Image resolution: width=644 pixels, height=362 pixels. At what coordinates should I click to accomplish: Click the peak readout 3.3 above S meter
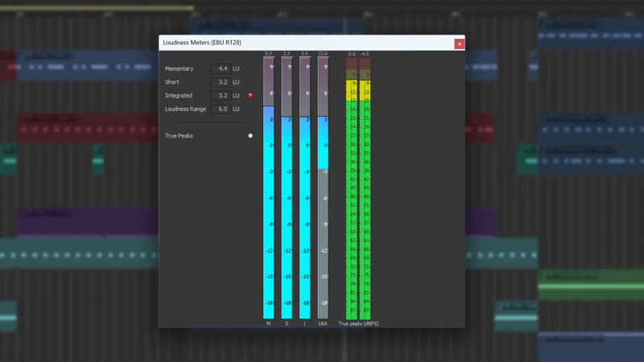(x=287, y=54)
